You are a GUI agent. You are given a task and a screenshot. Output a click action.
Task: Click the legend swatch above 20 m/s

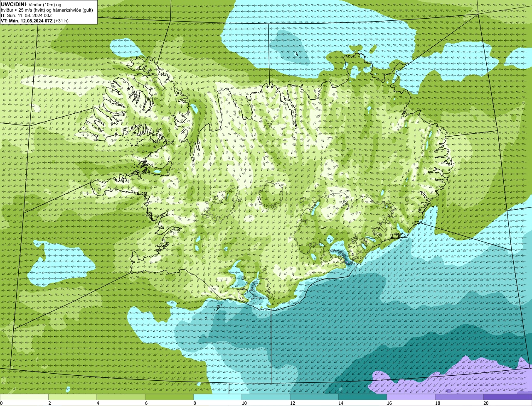508,397
